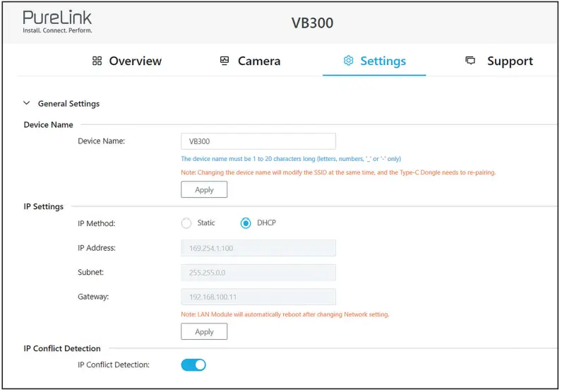
Task: Open the Overview tab
Action: (x=135, y=61)
